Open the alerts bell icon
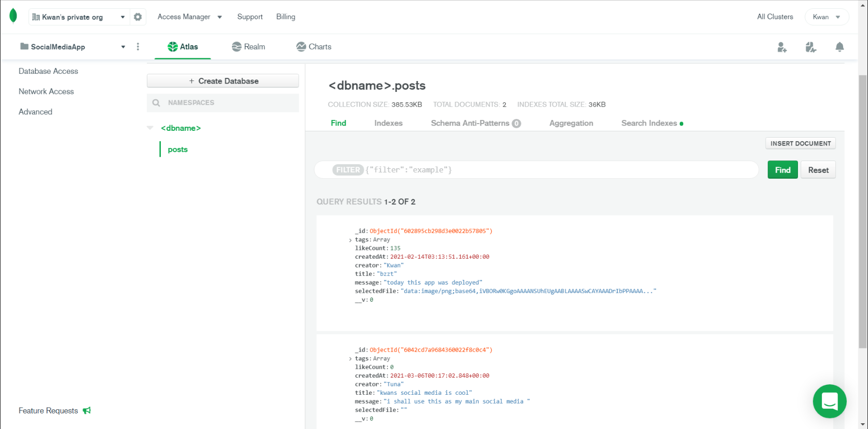This screenshot has height=429, width=868. coord(839,47)
